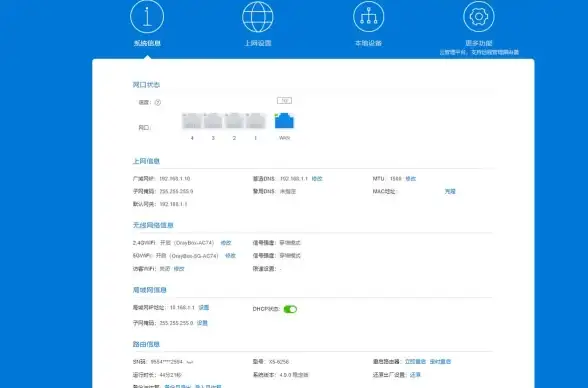588x388 pixels.
Task: Click the 上网信息 section heading
Action: click(x=146, y=161)
